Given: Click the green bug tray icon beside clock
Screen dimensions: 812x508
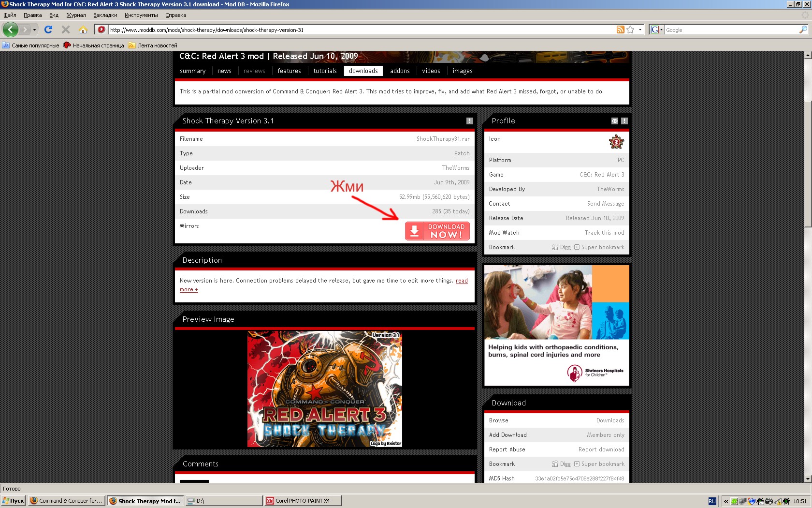Looking at the screenshot, I should pyautogui.click(x=786, y=501).
